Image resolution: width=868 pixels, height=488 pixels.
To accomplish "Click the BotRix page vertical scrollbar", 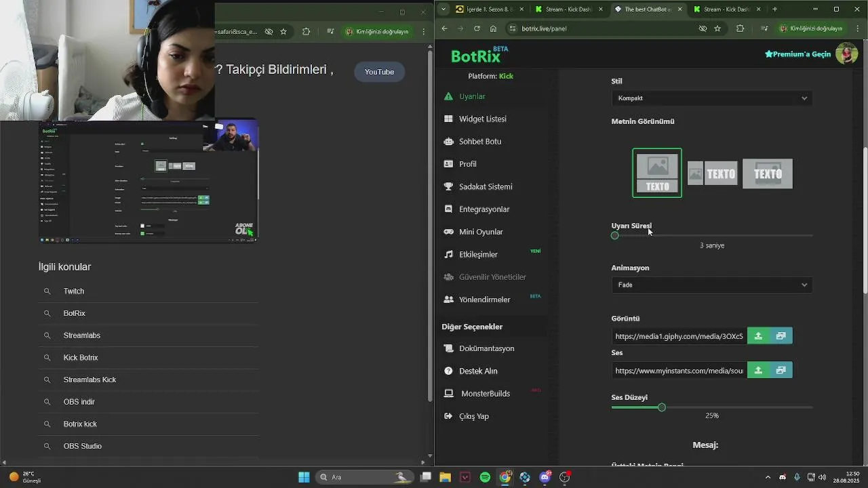I will [864, 221].
